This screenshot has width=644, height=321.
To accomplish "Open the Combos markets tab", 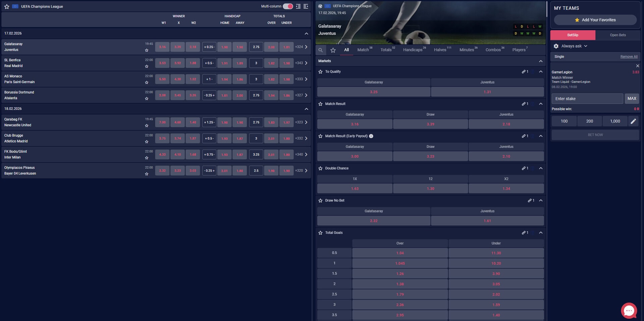I will (x=495, y=50).
